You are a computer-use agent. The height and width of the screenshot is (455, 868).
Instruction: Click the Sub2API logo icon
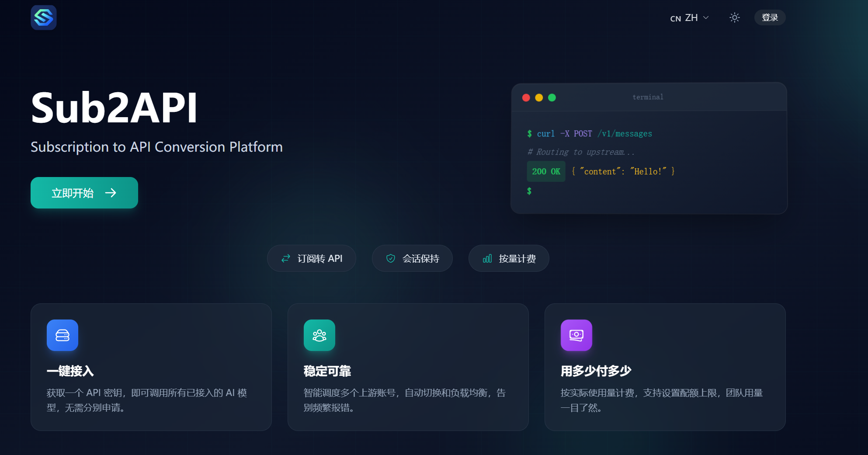(x=44, y=17)
